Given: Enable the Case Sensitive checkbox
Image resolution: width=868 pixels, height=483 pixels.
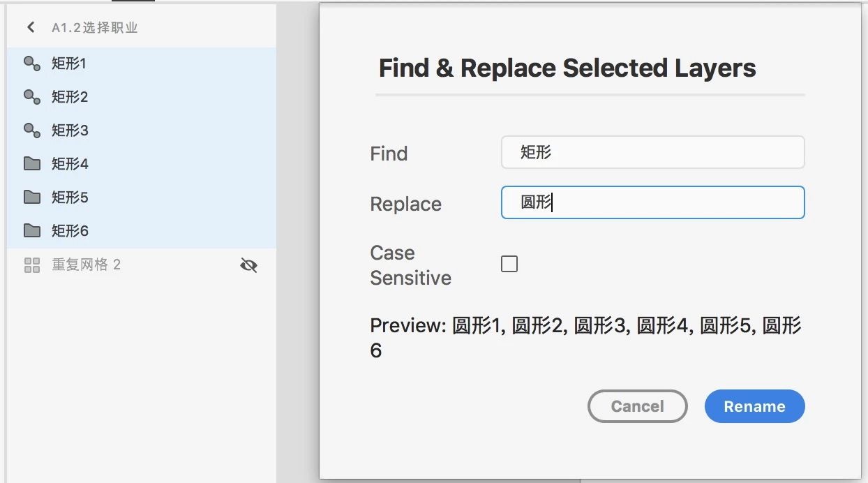Looking at the screenshot, I should click(509, 264).
